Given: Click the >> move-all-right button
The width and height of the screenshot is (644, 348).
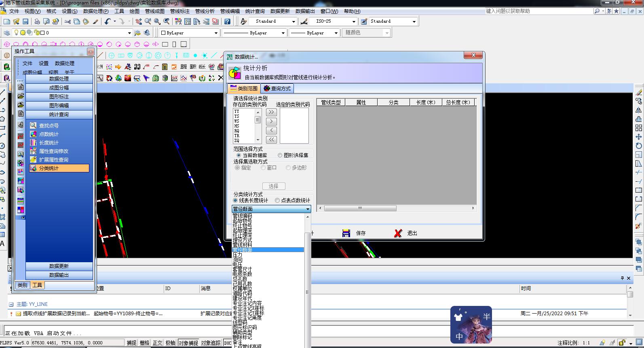Looking at the screenshot, I should click(x=271, y=112).
